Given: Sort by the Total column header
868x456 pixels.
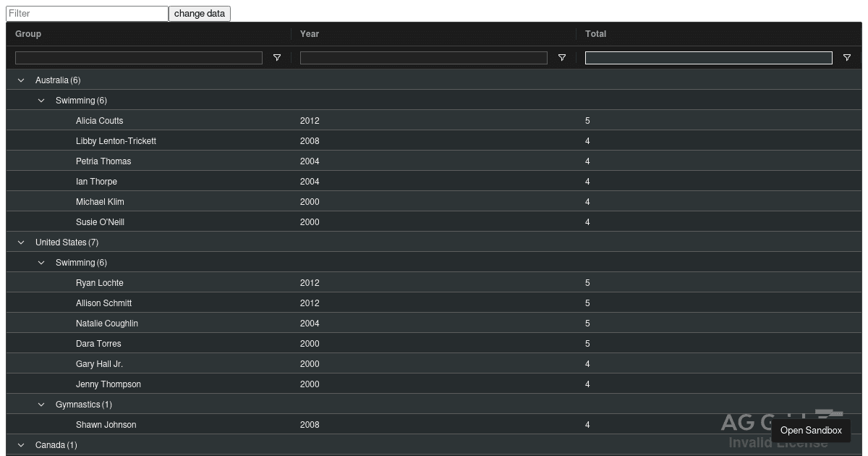Looking at the screenshot, I should coord(595,34).
